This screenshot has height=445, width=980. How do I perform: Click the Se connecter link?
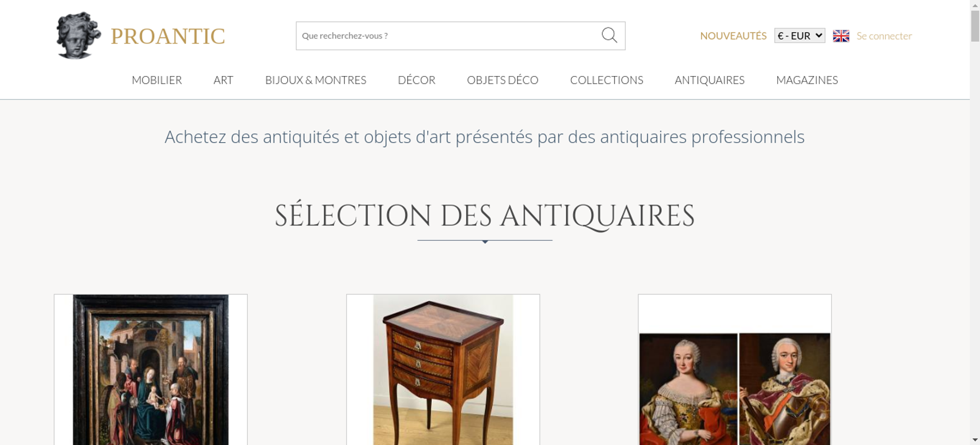pyautogui.click(x=884, y=36)
